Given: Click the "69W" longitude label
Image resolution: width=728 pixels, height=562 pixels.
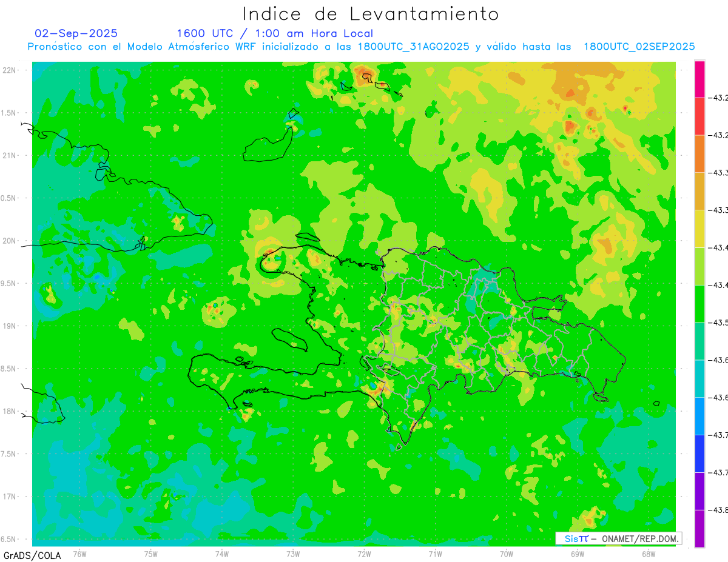Looking at the screenshot, I should pos(578,554).
